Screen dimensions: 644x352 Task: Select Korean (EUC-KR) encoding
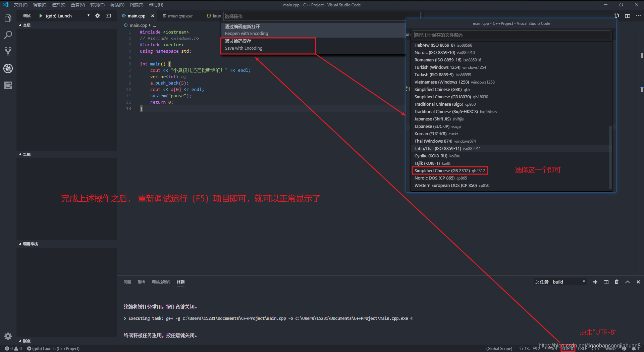click(510, 134)
